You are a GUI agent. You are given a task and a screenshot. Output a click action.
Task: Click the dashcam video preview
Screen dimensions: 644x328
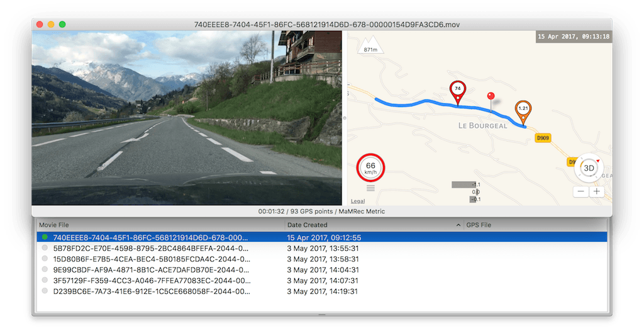[x=187, y=118]
